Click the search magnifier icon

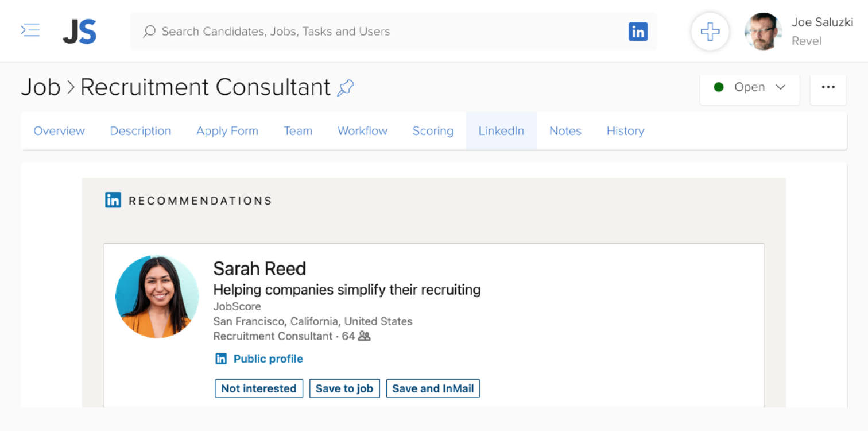149,31
